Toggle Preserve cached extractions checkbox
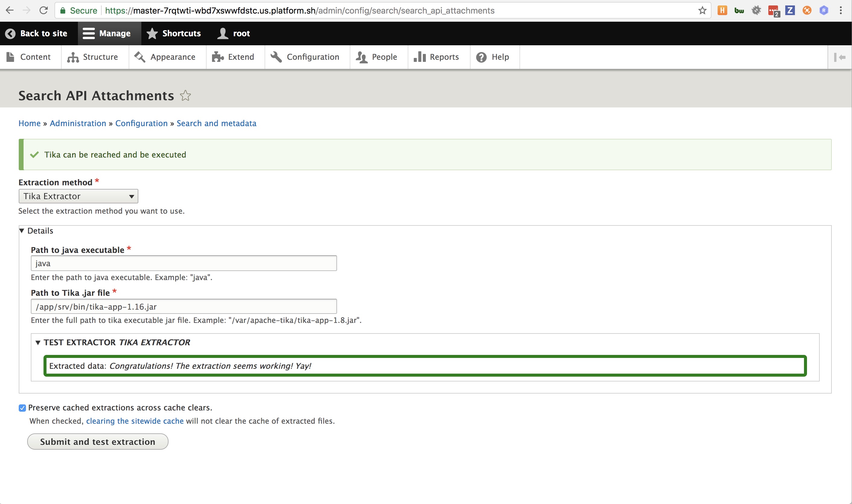 pos(22,408)
